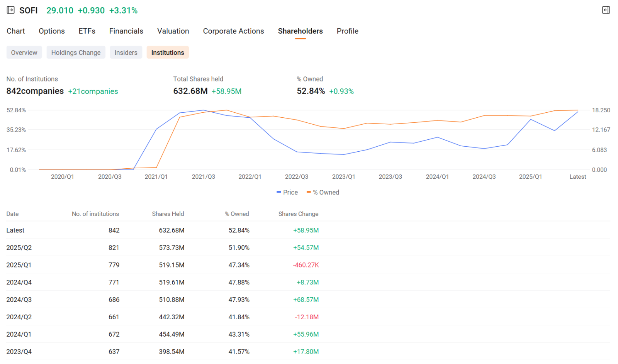Open the Profile tab
This screenshot has width=618, height=364.
pos(348,31)
